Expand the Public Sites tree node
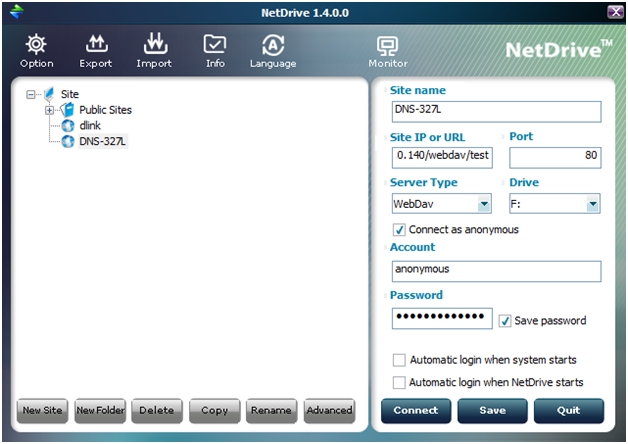 49,110
